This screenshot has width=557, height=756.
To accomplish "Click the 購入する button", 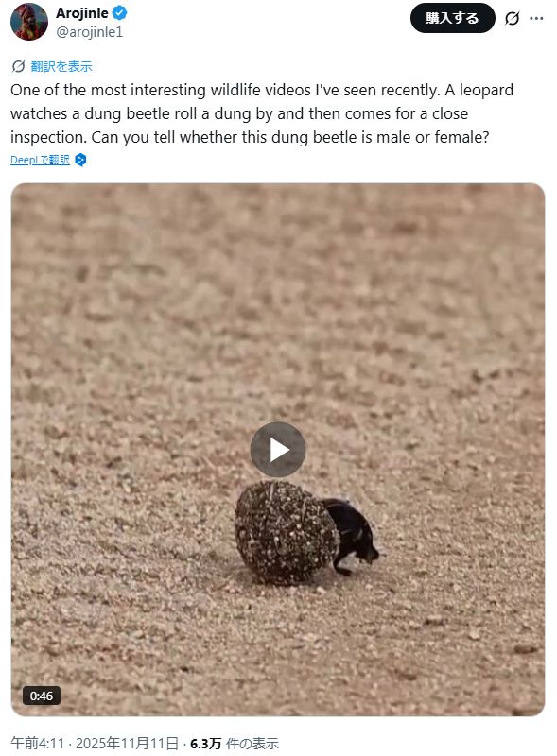I will [x=452, y=18].
